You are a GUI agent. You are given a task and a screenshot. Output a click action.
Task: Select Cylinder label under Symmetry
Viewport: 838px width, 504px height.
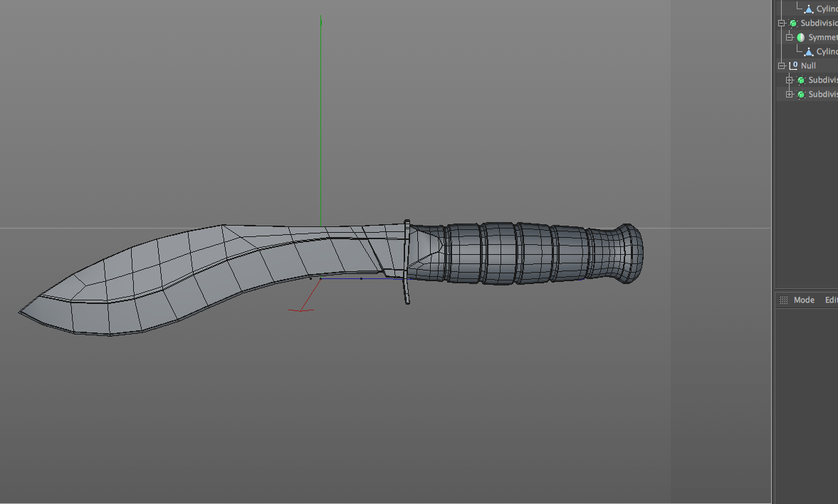point(827,52)
